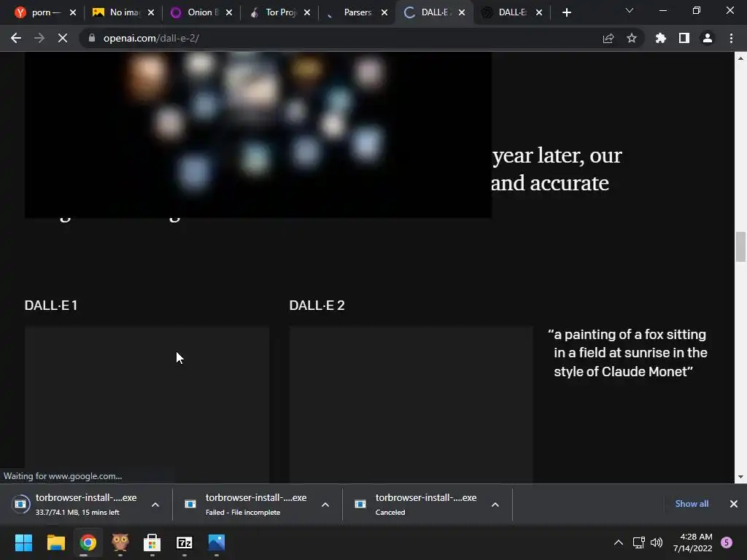Open the network tray icon
The height and width of the screenshot is (560, 747).
coord(638,542)
